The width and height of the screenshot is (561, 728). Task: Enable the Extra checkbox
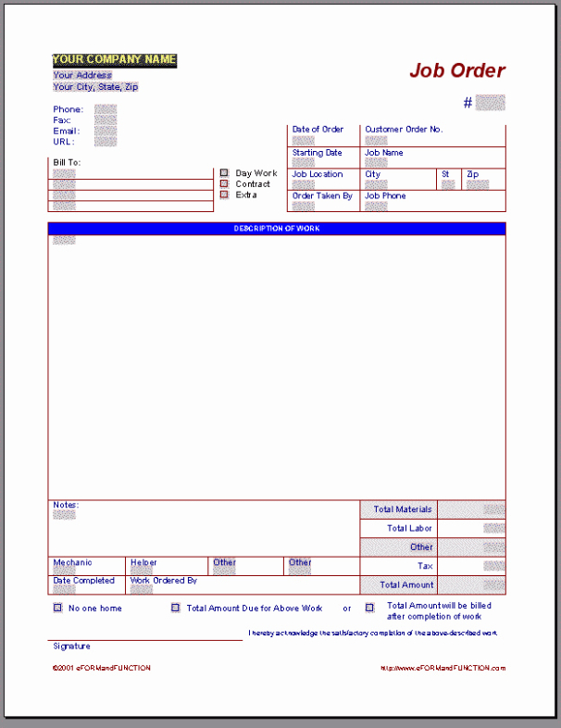(x=224, y=195)
